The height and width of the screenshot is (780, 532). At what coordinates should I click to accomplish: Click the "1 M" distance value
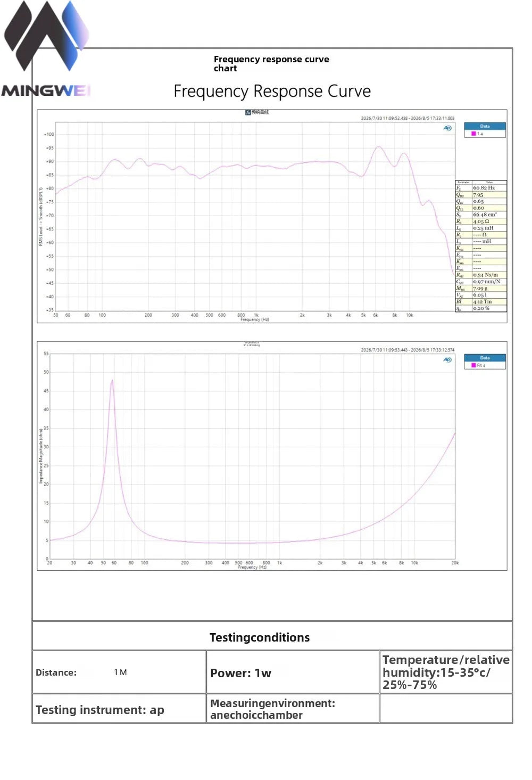120,672
